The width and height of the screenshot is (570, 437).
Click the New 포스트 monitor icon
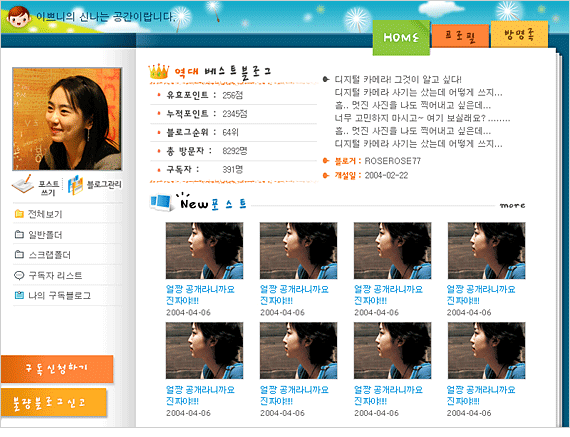click(161, 202)
